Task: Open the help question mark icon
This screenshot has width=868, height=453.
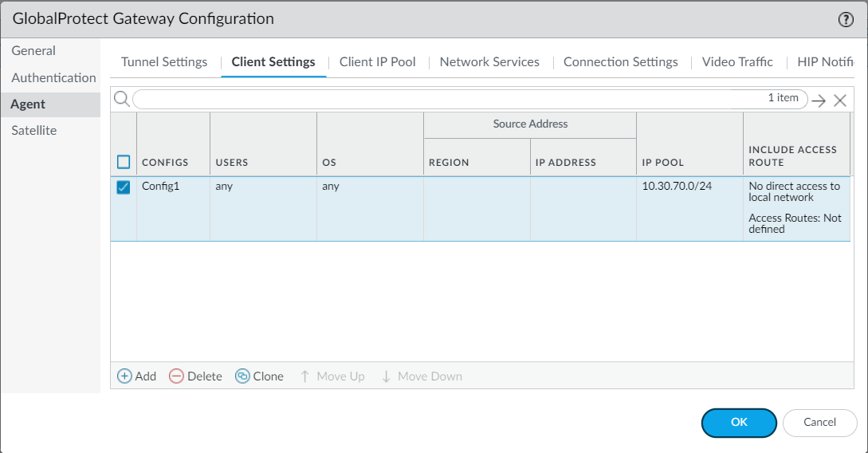Action: pyautogui.click(x=846, y=20)
